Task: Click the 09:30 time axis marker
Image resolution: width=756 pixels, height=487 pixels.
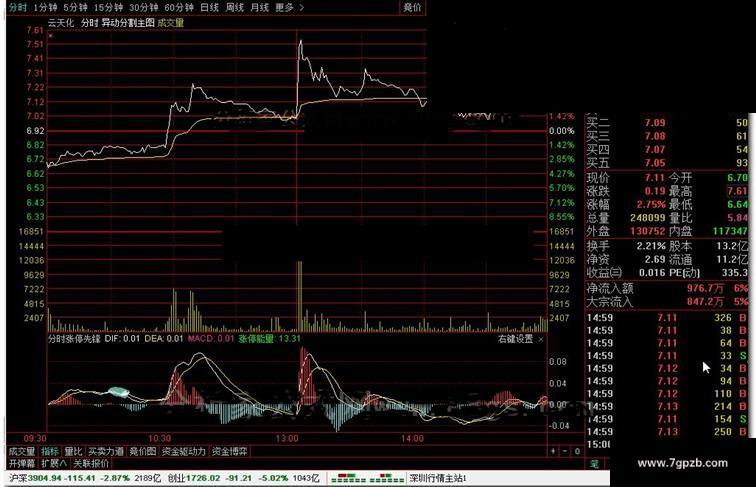Action: tap(35, 439)
